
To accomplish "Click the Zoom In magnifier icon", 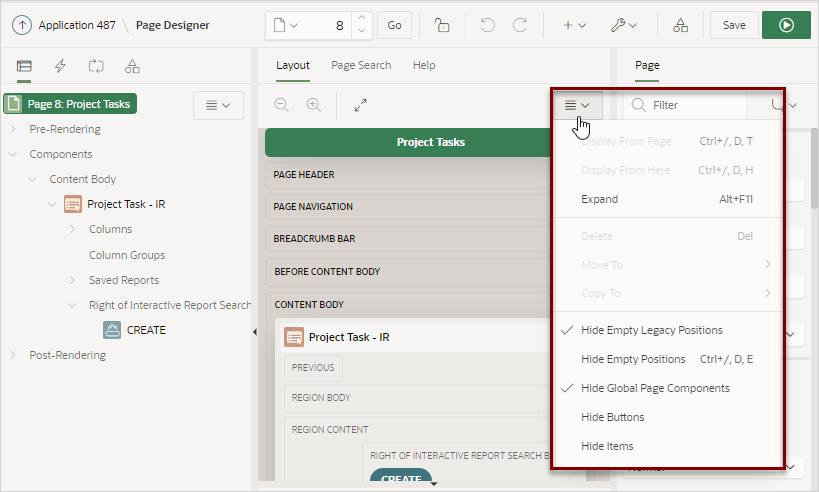I will click(x=314, y=105).
